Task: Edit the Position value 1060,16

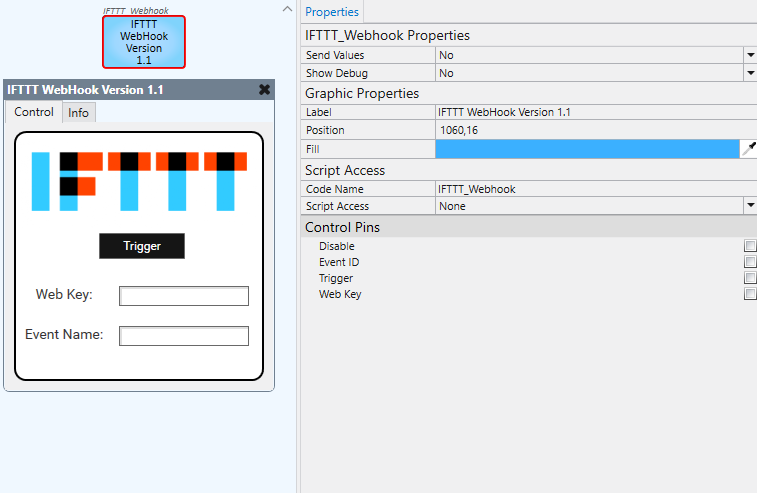Action: 596,130
